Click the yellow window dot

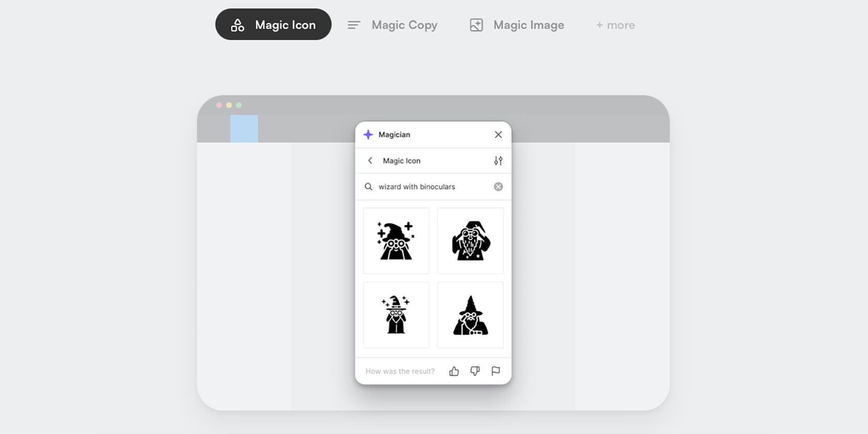[x=229, y=105]
